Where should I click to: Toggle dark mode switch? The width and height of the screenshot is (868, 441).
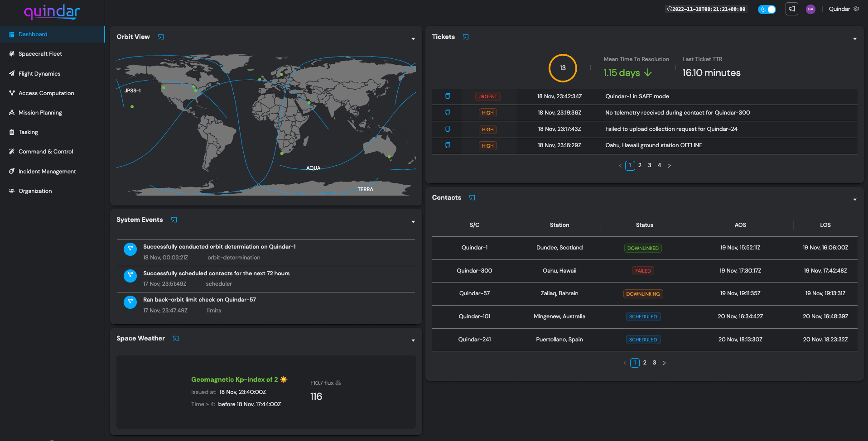[767, 9]
